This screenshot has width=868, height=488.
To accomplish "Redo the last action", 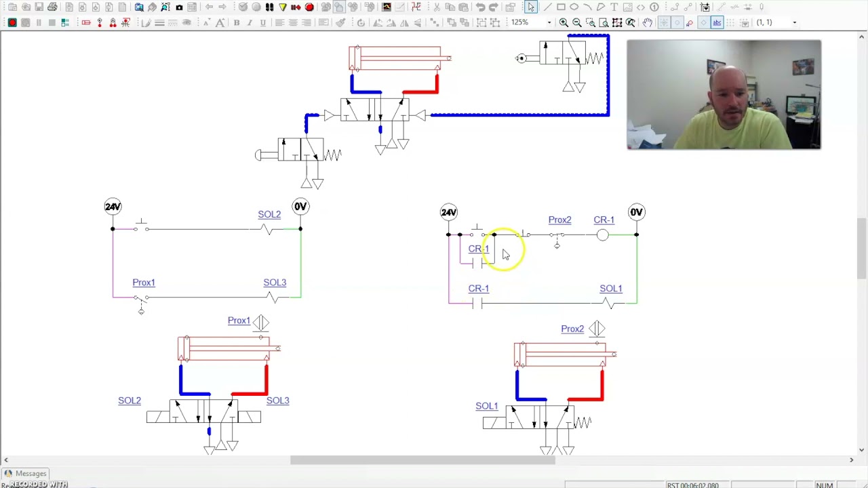I will (x=494, y=7).
